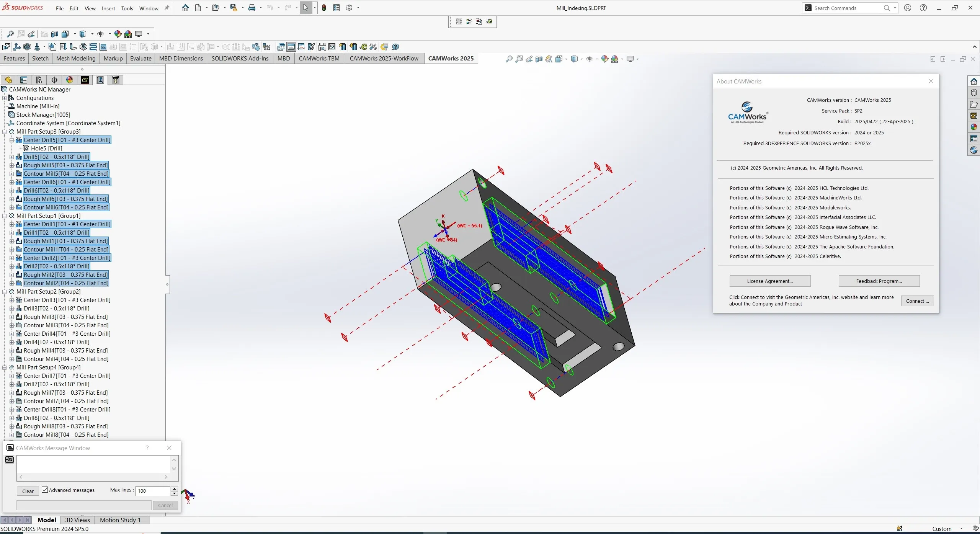
Task: Collapse the Mill Part Setup3 [Group3] node
Action: coord(5,131)
